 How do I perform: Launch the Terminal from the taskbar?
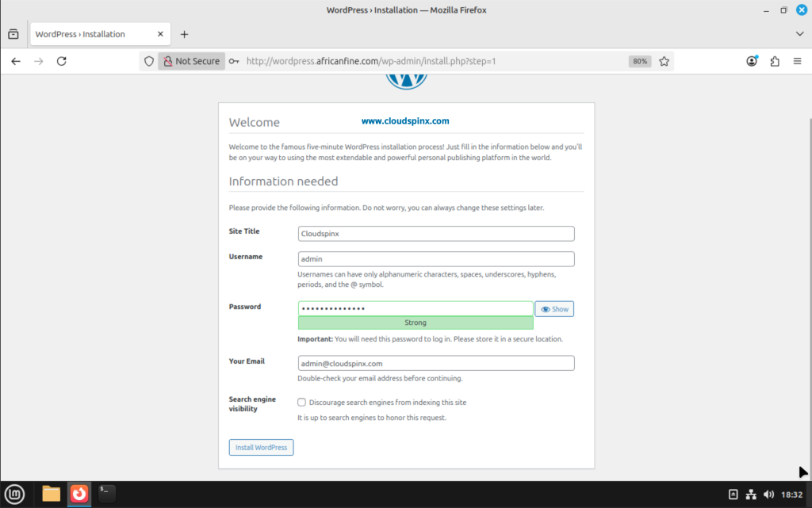[107, 493]
